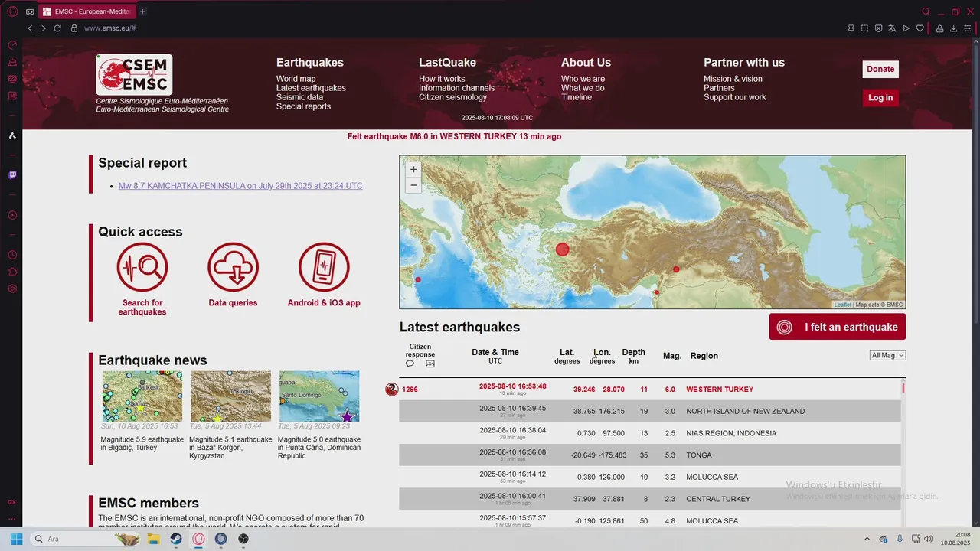
Task: Click the Log in button
Action: click(880, 98)
